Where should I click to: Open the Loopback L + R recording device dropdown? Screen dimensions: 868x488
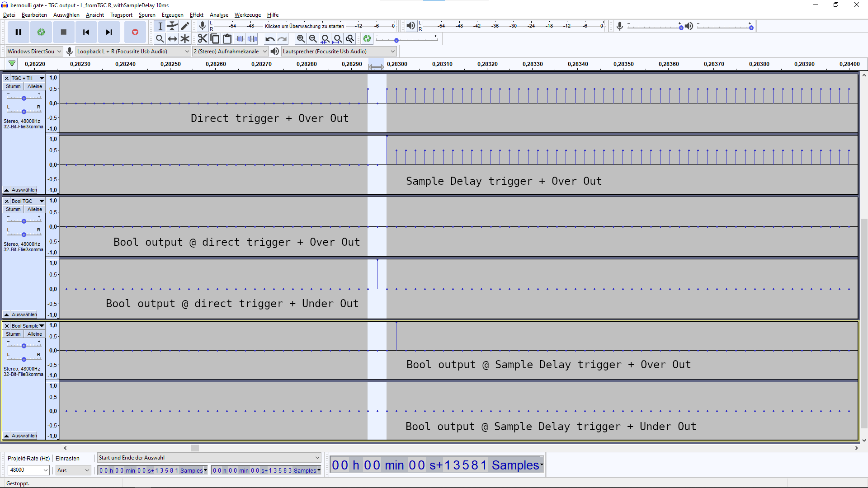[x=133, y=52]
